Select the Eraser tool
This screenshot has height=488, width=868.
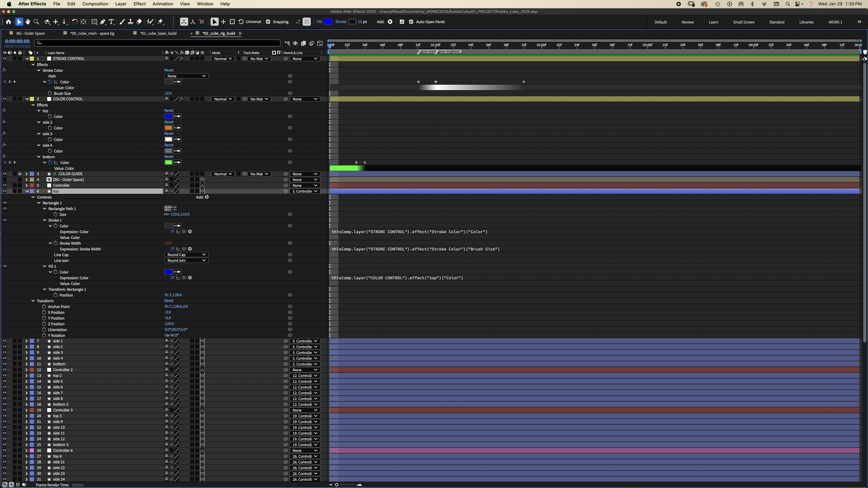click(139, 22)
